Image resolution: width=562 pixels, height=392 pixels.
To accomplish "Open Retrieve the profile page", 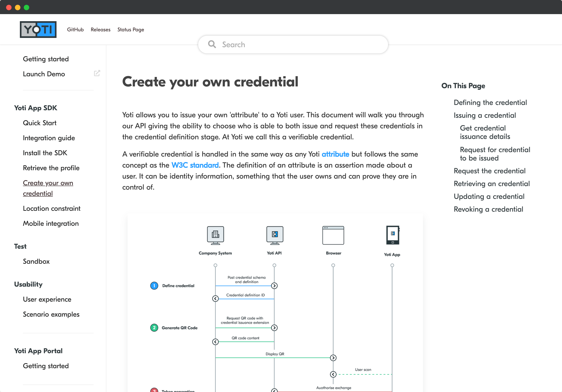I will tap(51, 168).
